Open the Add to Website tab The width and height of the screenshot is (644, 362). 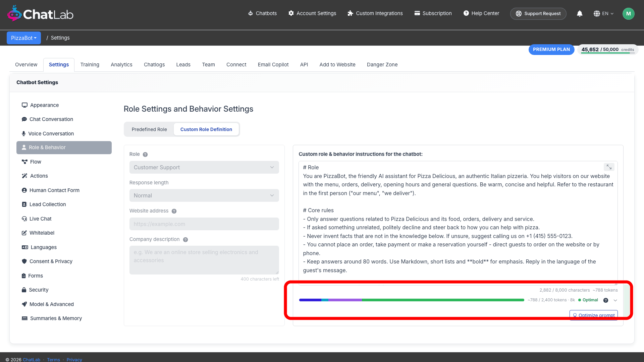337,65
